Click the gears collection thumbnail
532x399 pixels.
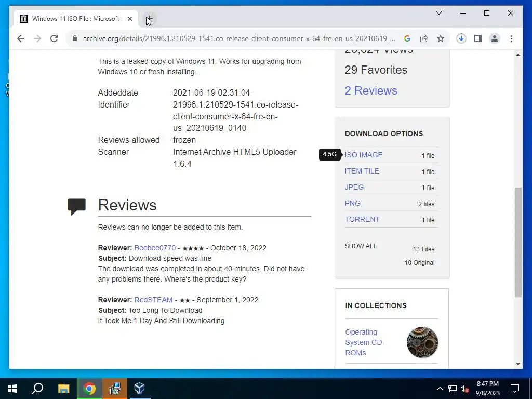(x=422, y=342)
